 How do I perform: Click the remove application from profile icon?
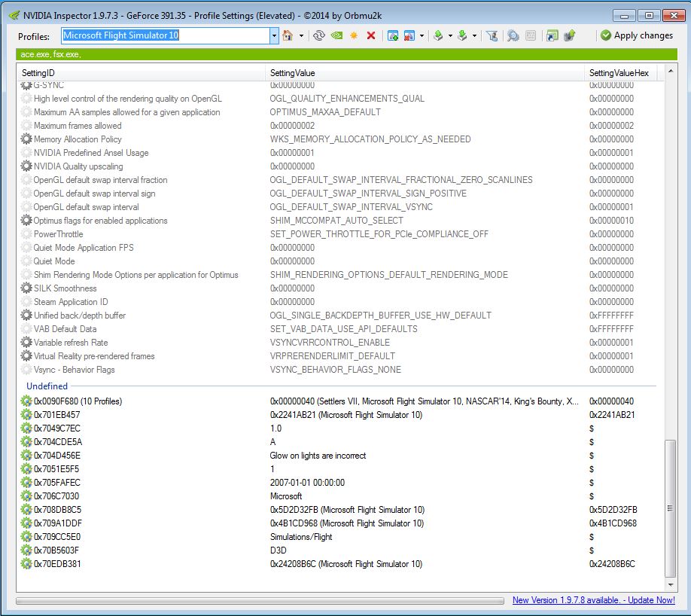(409, 35)
